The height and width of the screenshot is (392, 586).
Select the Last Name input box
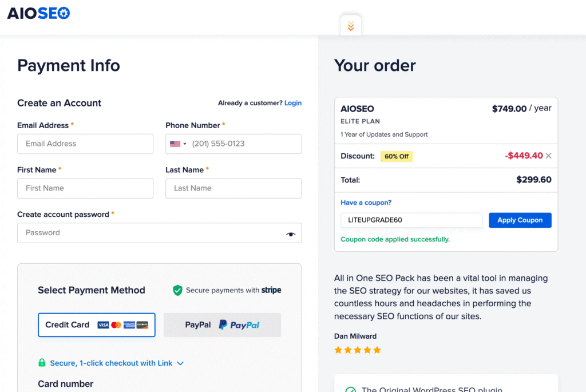(233, 188)
